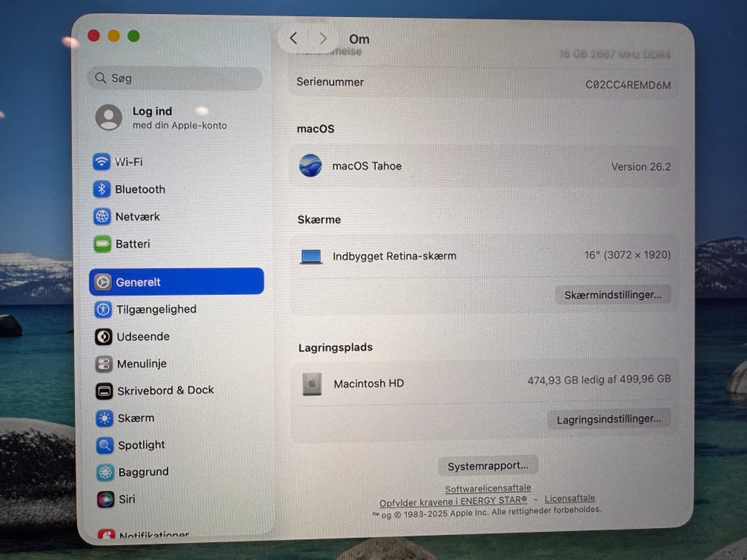Click the built-in Retina display laptop icon

coord(311,257)
